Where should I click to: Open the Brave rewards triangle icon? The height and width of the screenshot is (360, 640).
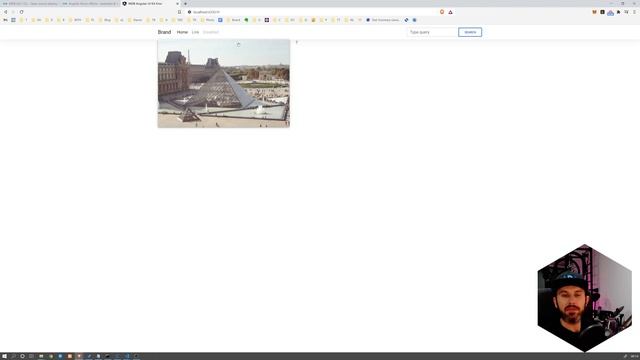tap(450, 12)
